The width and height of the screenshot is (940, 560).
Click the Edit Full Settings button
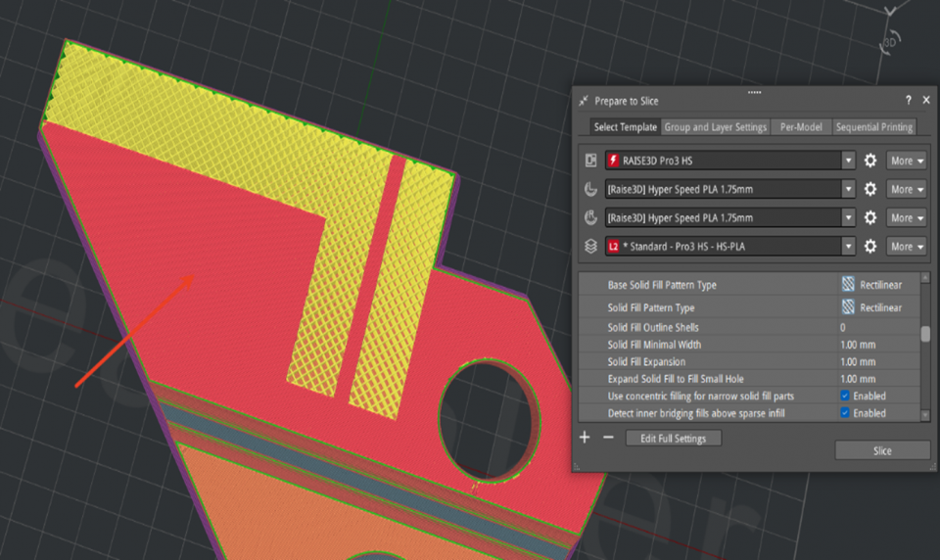[x=673, y=439]
